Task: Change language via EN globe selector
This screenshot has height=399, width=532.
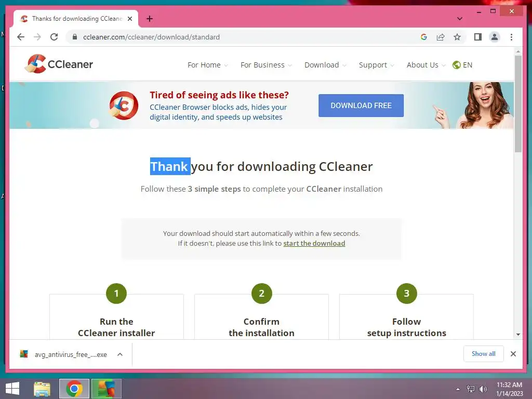Action: coord(462,65)
